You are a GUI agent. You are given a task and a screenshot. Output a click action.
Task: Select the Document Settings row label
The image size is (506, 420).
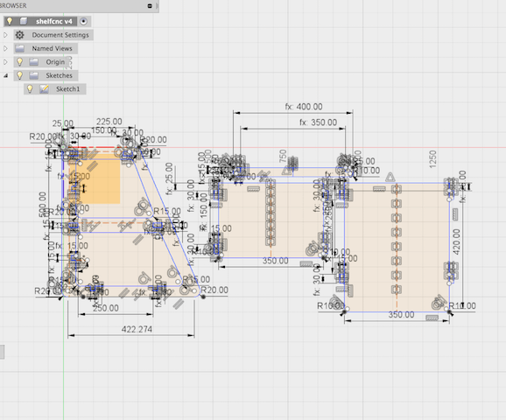pos(60,35)
